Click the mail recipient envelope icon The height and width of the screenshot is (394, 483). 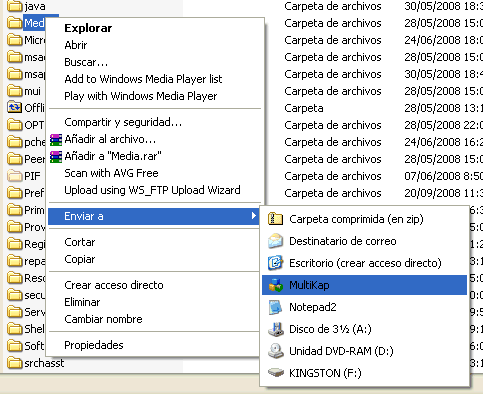click(x=276, y=241)
